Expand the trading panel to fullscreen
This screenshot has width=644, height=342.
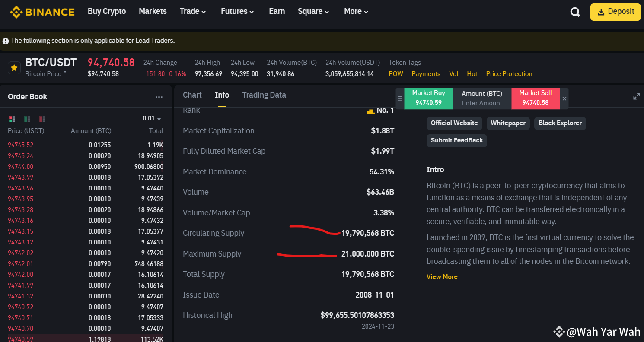tap(636, 97)
